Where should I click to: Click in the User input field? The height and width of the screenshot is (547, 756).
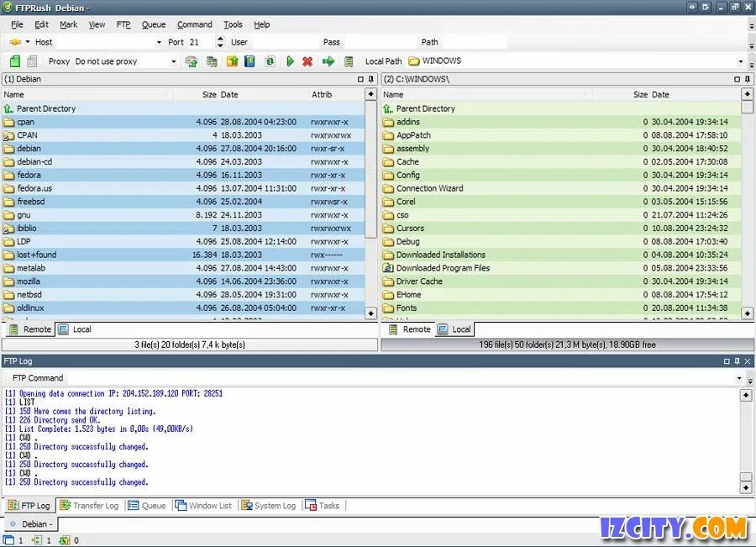click(285, 43)
